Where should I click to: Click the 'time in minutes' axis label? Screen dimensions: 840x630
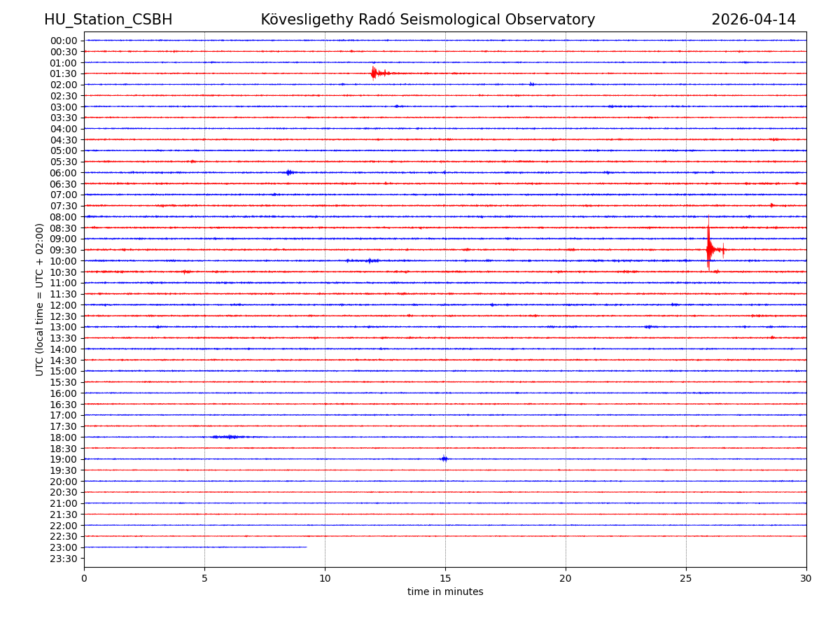[445, 592]
